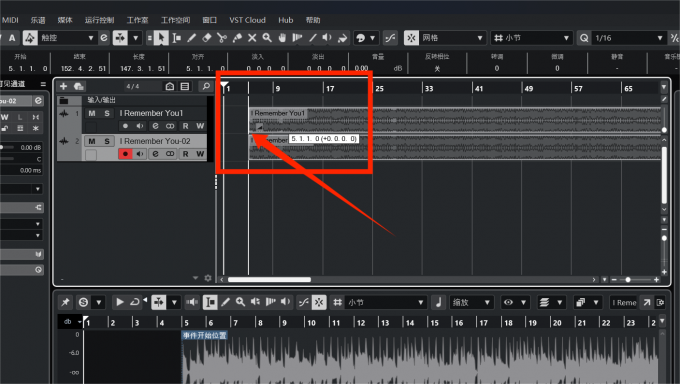Open the 帮助 menu

tap(313, 20)
